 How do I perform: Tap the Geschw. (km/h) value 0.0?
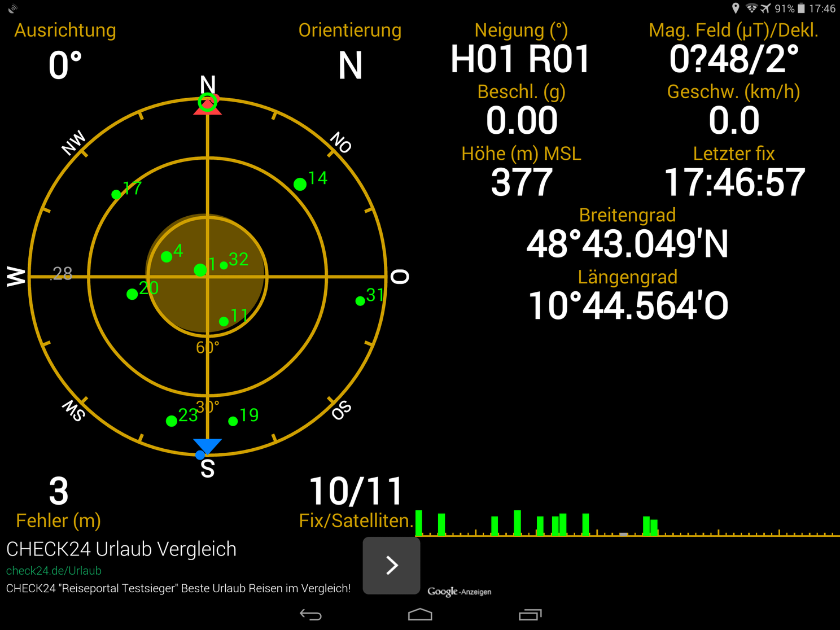click(x=734, y=121)
